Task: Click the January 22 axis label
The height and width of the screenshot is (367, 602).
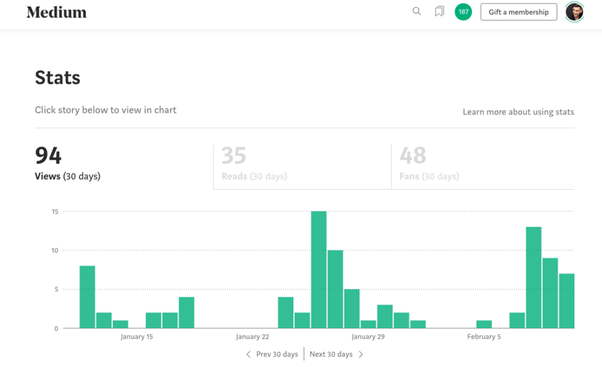Action: pos(252,337)
